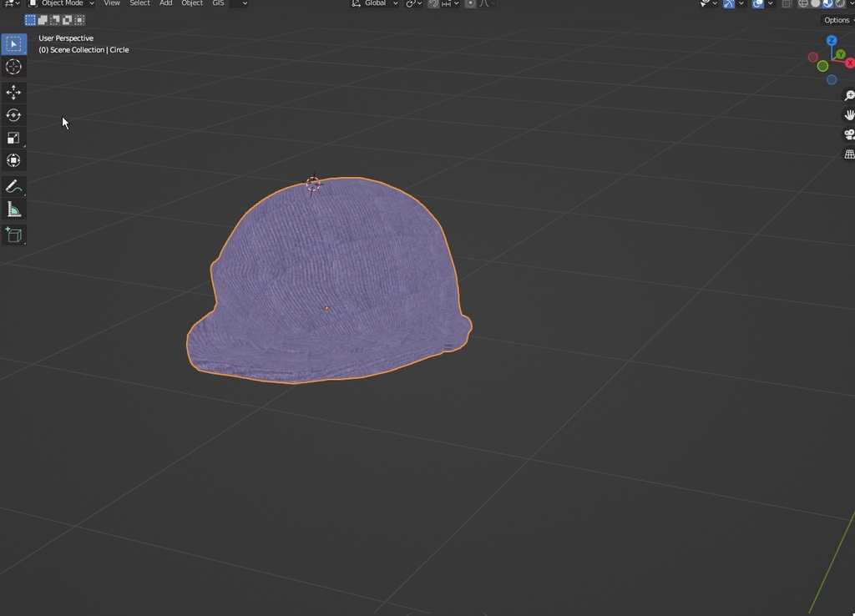
Task: Click the negative Y axis gizmo circle
Action: (x=822, y=67)
